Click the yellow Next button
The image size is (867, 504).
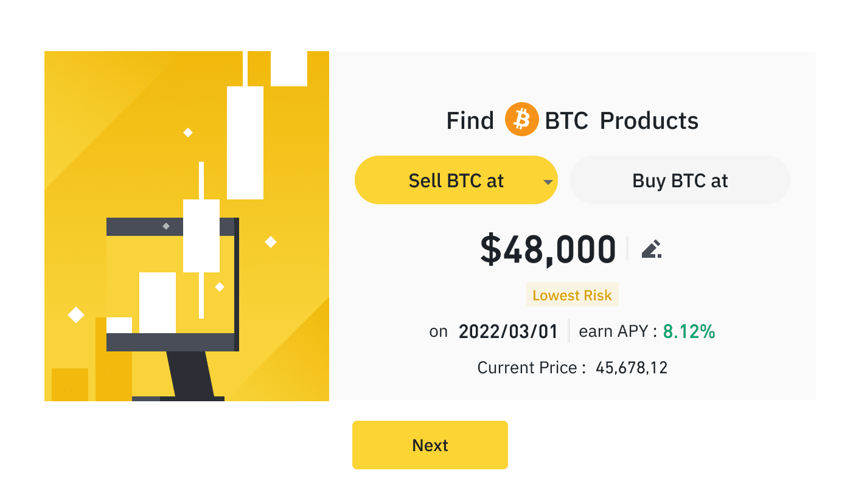click(x=430, y=445)
